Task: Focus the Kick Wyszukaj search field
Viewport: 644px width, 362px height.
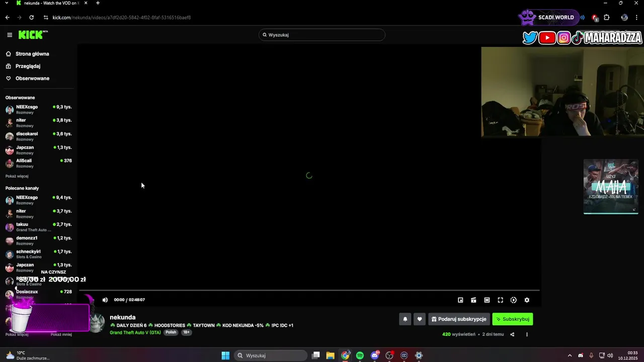Action: [322, 35]
